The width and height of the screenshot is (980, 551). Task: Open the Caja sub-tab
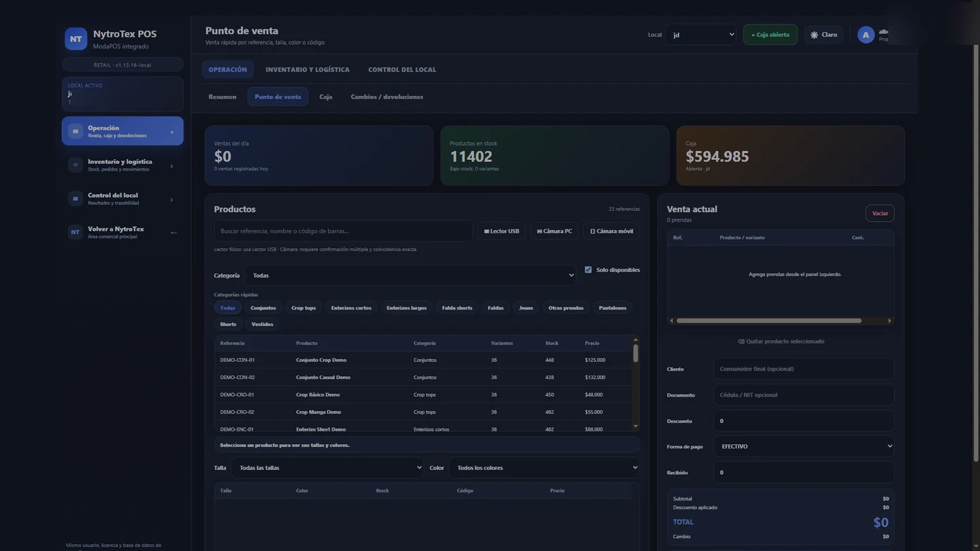tap(326, 97)
